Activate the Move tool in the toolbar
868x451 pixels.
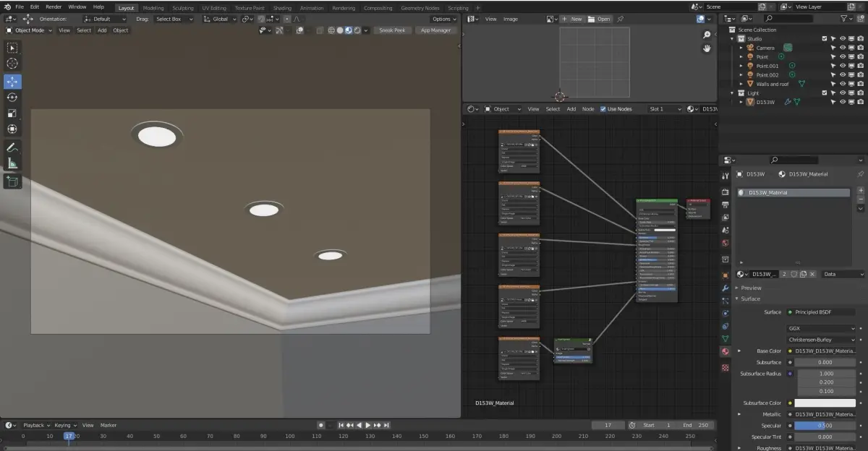coord(12,82)
